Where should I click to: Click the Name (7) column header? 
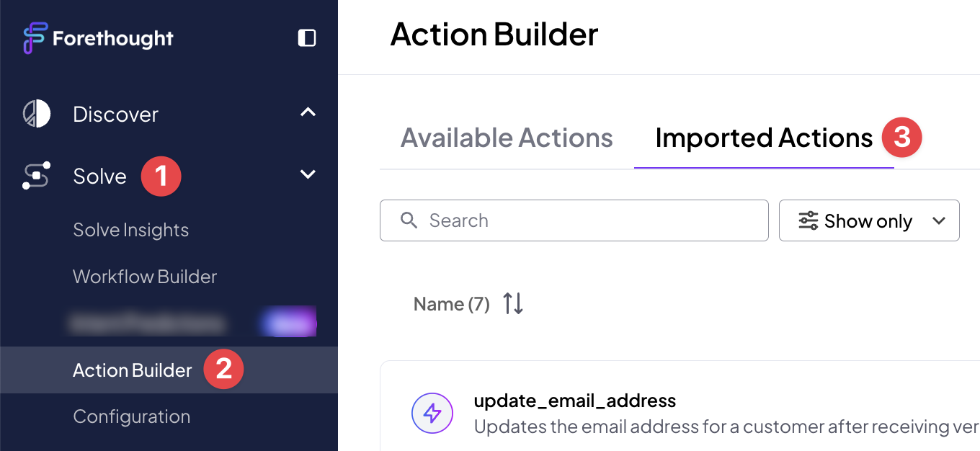[452, 304]
